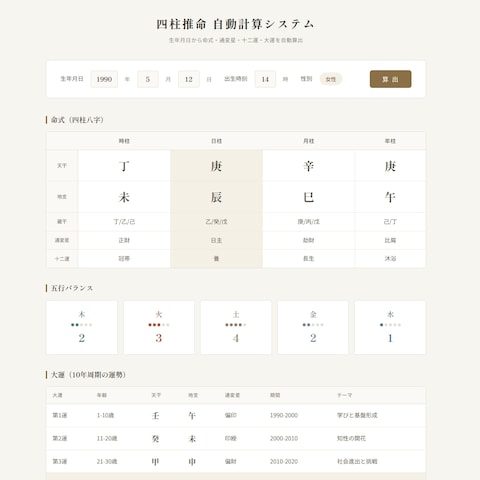Click the 11-20歳 age cell
The image size is (480, 480).
click(x=107, y=438)
